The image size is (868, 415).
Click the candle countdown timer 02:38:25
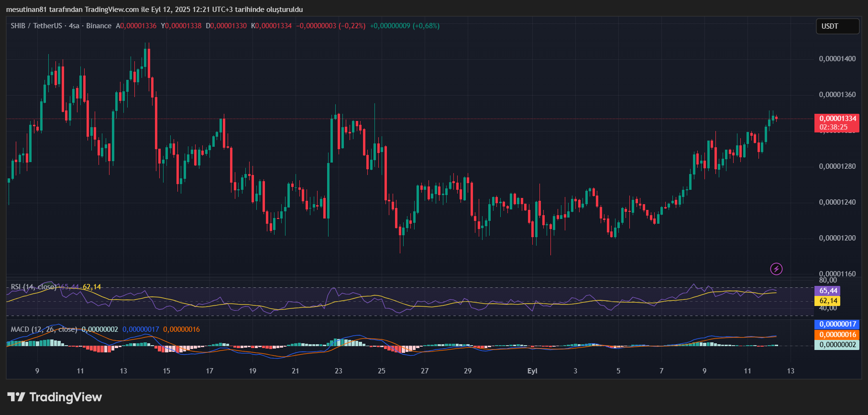pyautogui.click(x=833, y=127)
